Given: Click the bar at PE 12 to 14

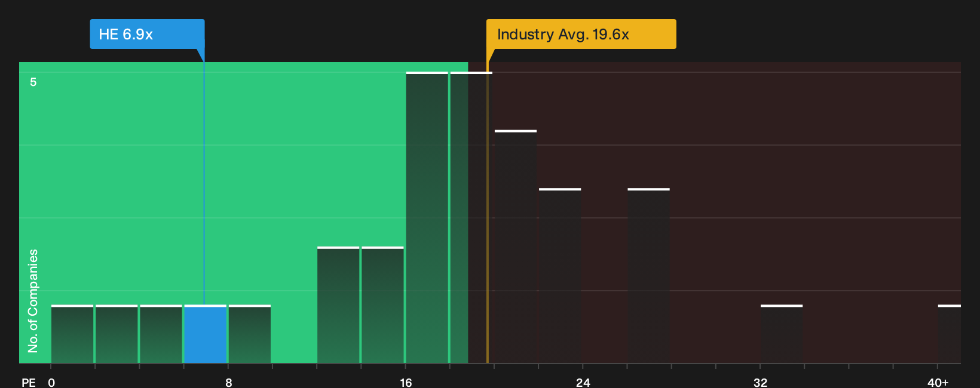Looking at the screenshot, I should (338, 305).
